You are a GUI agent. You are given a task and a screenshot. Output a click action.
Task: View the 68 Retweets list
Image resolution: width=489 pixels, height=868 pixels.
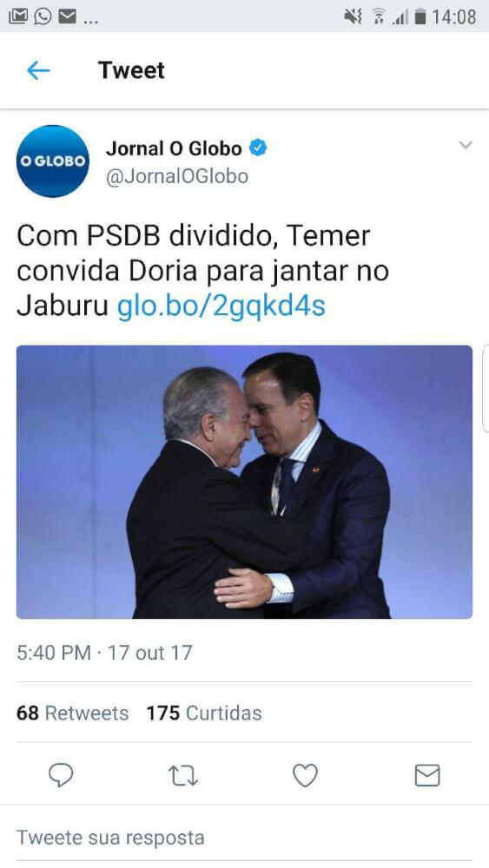(73, 713)
